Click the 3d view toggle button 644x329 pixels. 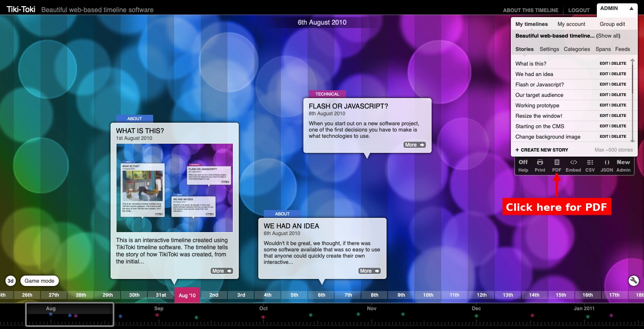tap(11, 281)
